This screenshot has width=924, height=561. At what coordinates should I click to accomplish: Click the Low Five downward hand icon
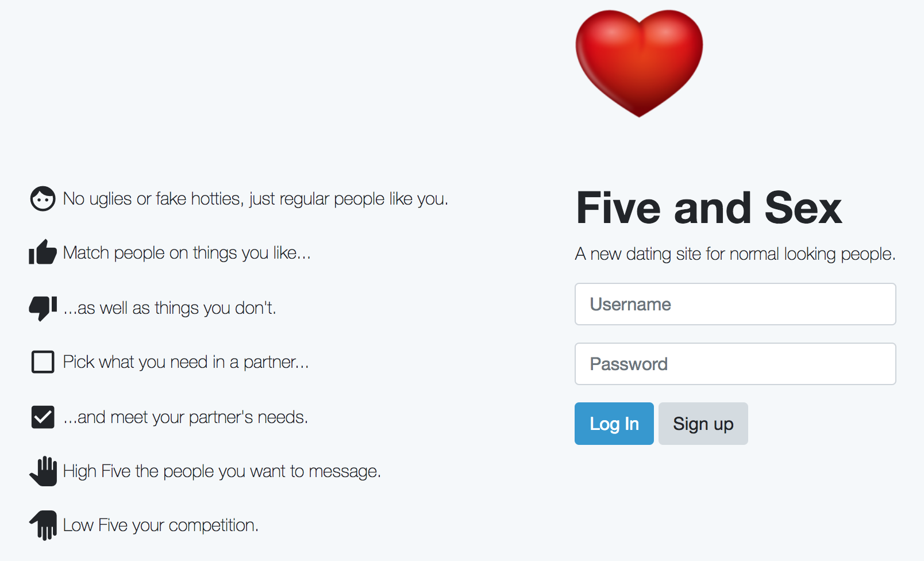(x=44, y=525)
